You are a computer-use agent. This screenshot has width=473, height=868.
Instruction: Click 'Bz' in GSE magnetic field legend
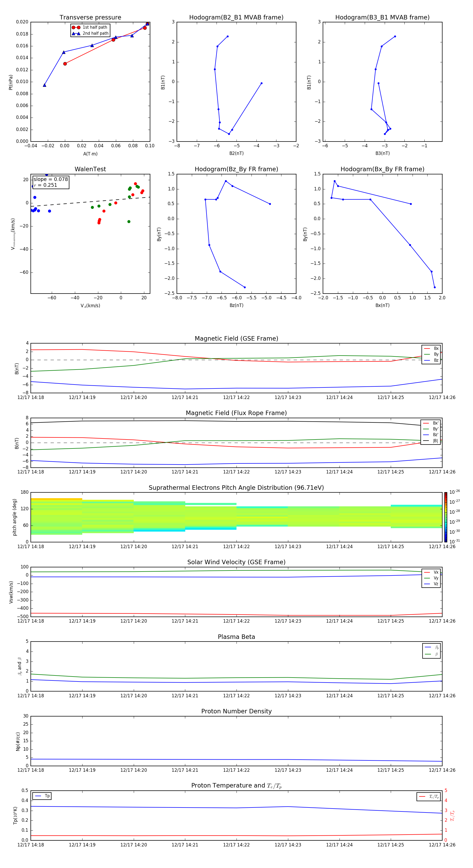pos(431,360)
